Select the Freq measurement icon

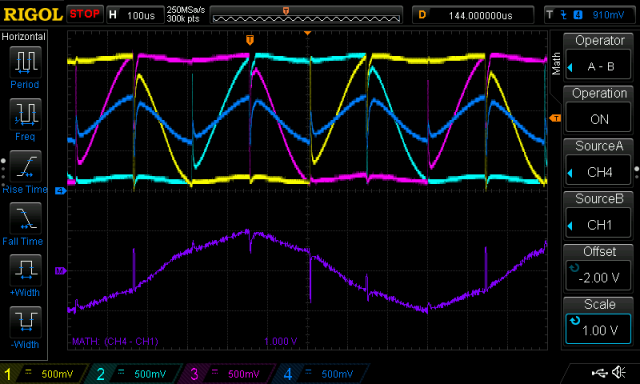[25, 114]
